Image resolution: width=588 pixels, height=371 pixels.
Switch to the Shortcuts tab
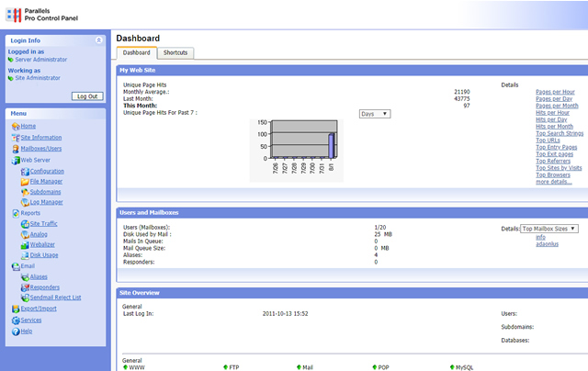175,52
